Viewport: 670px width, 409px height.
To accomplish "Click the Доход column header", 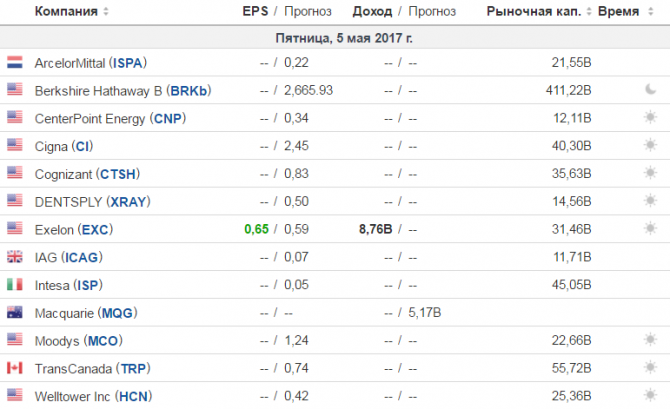I will pyautogui.click(x=372, y=12).
